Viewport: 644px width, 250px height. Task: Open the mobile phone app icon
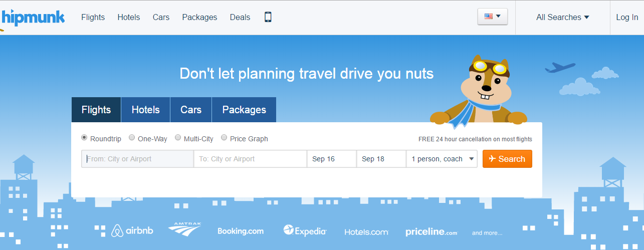pos(268,17)
